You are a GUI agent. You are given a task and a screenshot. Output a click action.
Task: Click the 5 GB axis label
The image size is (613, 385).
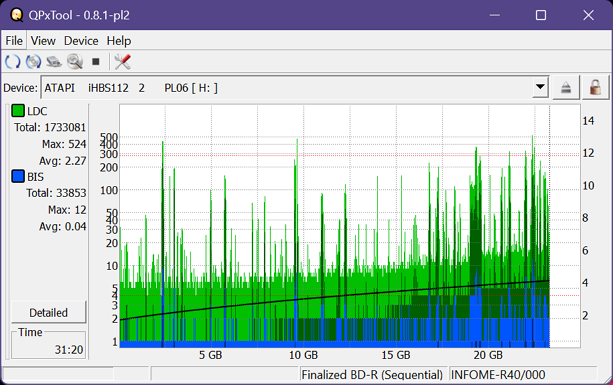click(x=210, y=355)
